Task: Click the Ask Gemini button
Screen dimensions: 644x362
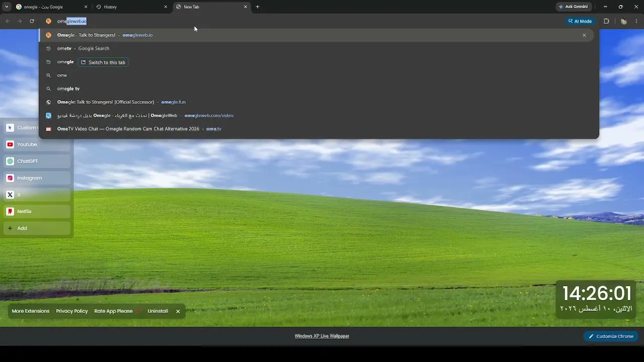Action: [573, 7]
